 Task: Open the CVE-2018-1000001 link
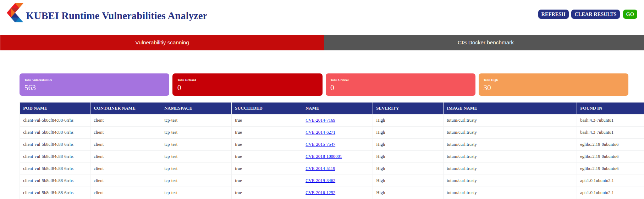(324, 156)
